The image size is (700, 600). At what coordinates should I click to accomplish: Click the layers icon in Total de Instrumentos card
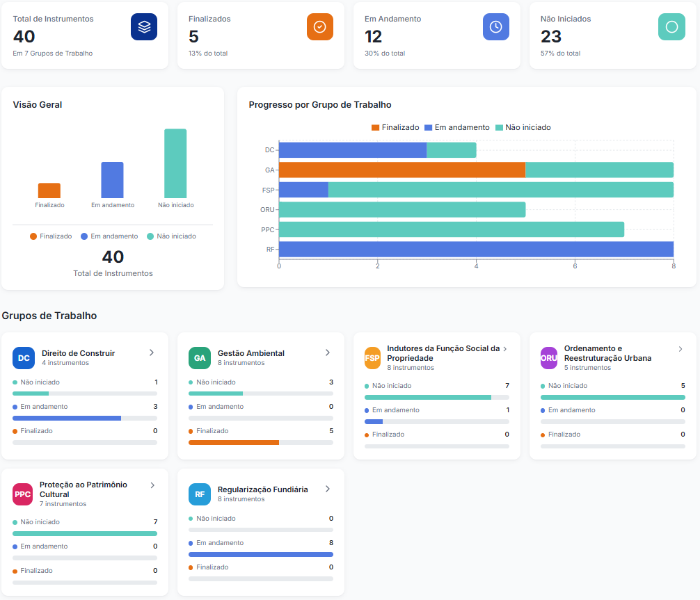point(144,26)
